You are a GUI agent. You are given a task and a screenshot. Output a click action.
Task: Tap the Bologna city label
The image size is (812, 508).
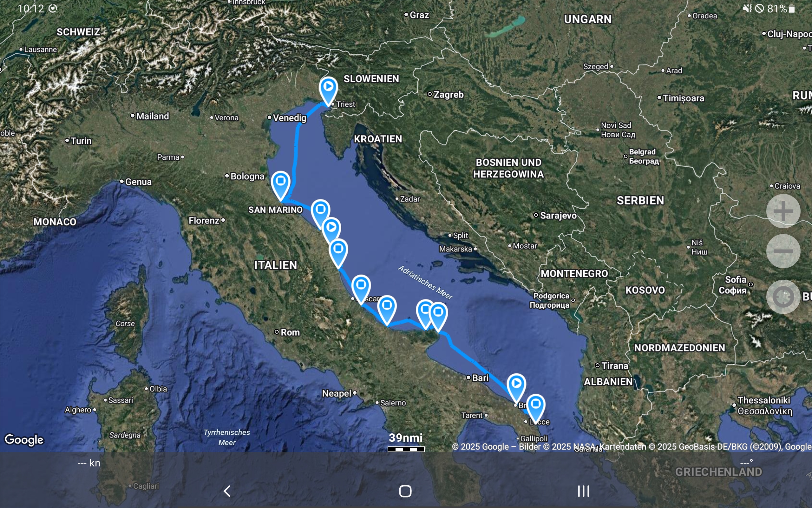(247, 177)
